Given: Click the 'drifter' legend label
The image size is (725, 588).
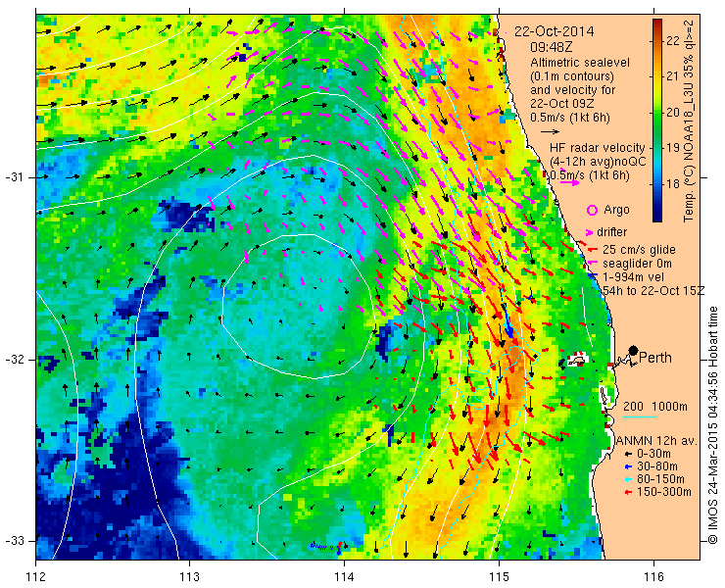Looking at the screenshot, I should [x=611, y=232].
